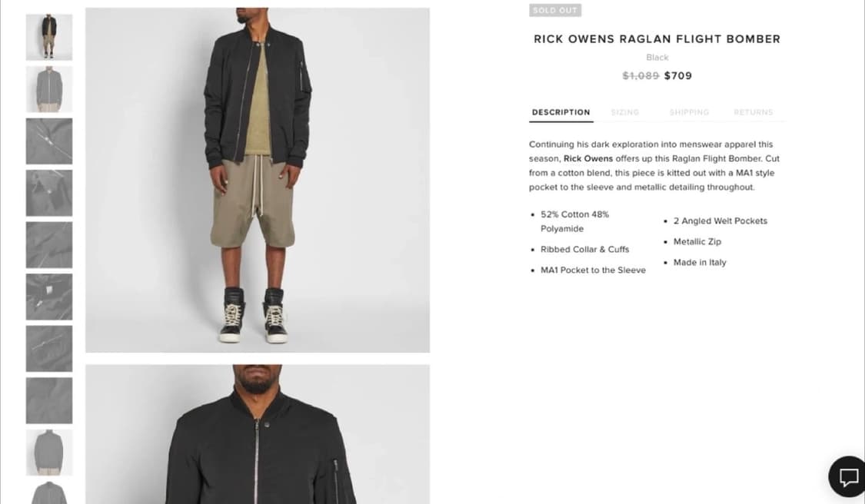
Task: Open the live chat bubble icon
Action: (x=848, y=476)
